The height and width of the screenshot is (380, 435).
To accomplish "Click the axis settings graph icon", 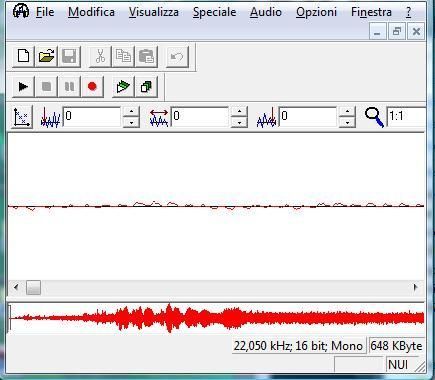I will [22, 117].
